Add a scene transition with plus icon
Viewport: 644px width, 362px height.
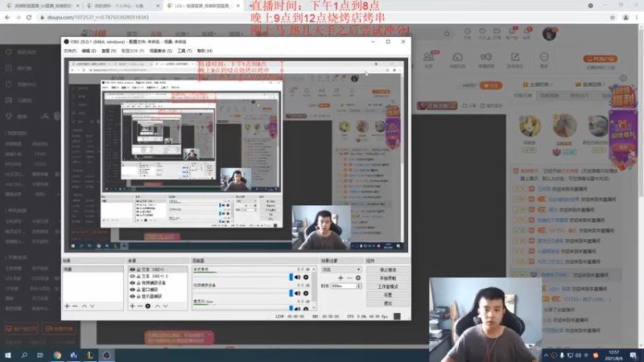(x=341, y=278)
